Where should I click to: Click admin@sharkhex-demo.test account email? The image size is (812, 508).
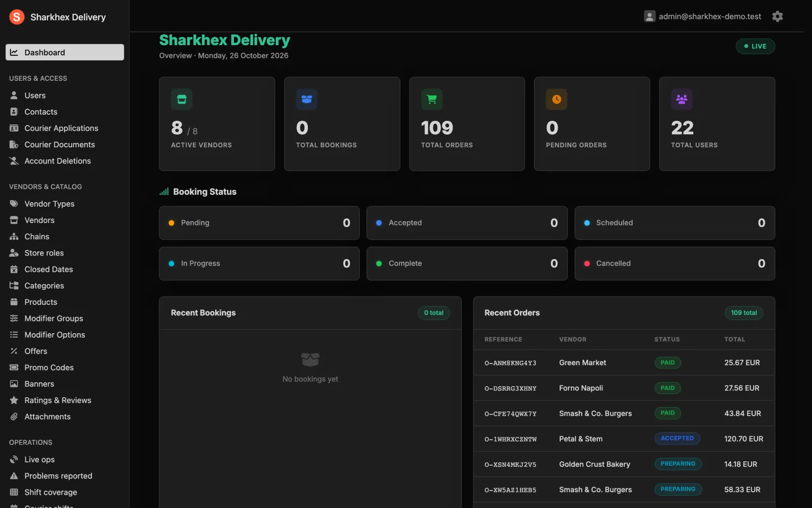point(710,16)
